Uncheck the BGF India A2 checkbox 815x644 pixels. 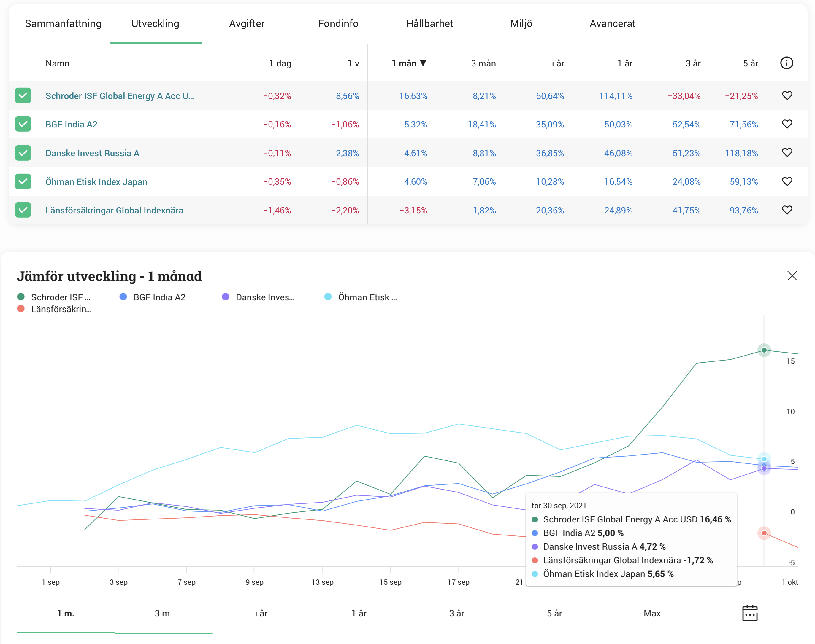23,124
